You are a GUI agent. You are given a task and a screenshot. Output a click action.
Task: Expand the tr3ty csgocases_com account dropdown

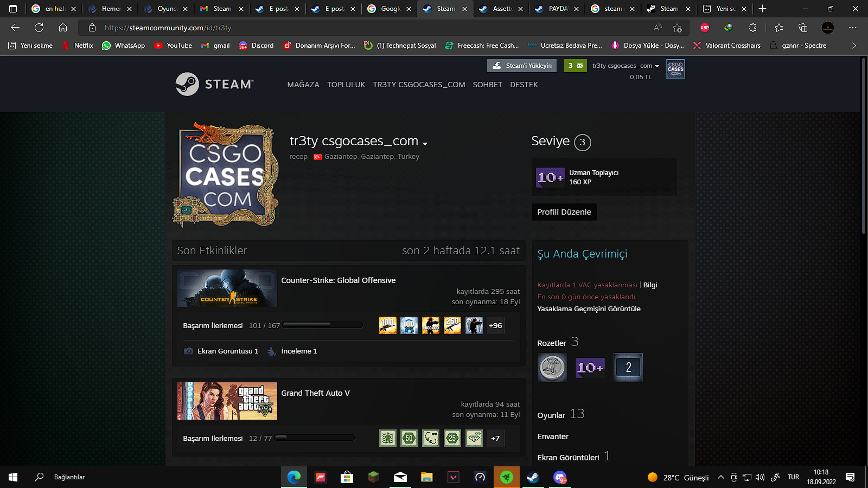626,66
